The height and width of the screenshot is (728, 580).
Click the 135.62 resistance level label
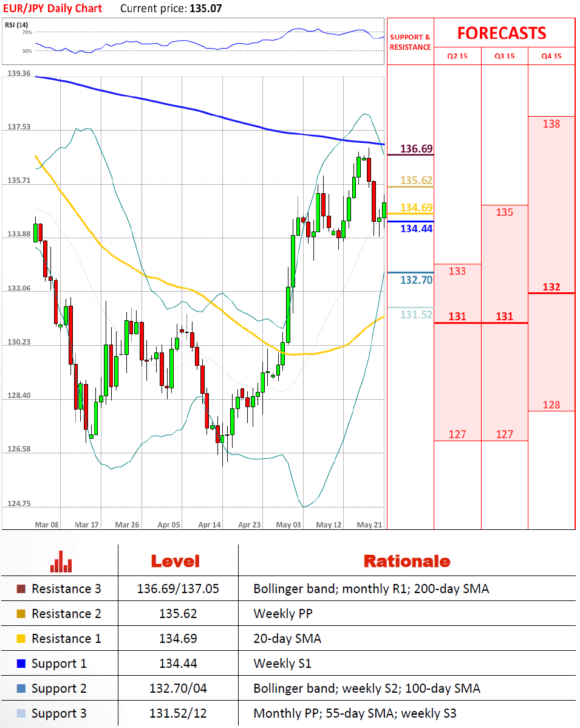pyautogui.click(x=416, y=180)
